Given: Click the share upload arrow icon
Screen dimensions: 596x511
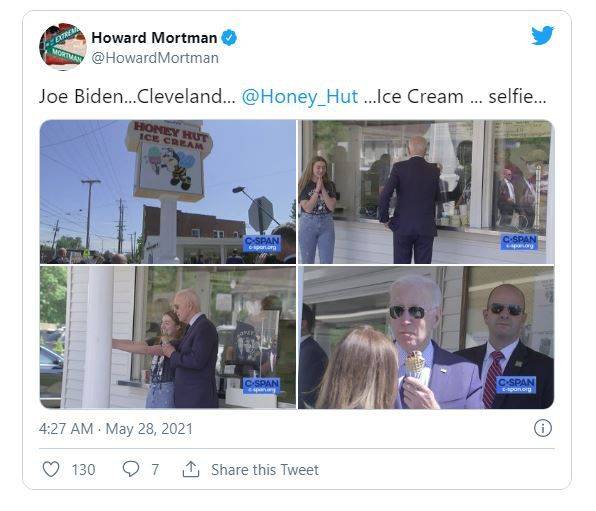Looking at the screenshot, I should [191, 469].
